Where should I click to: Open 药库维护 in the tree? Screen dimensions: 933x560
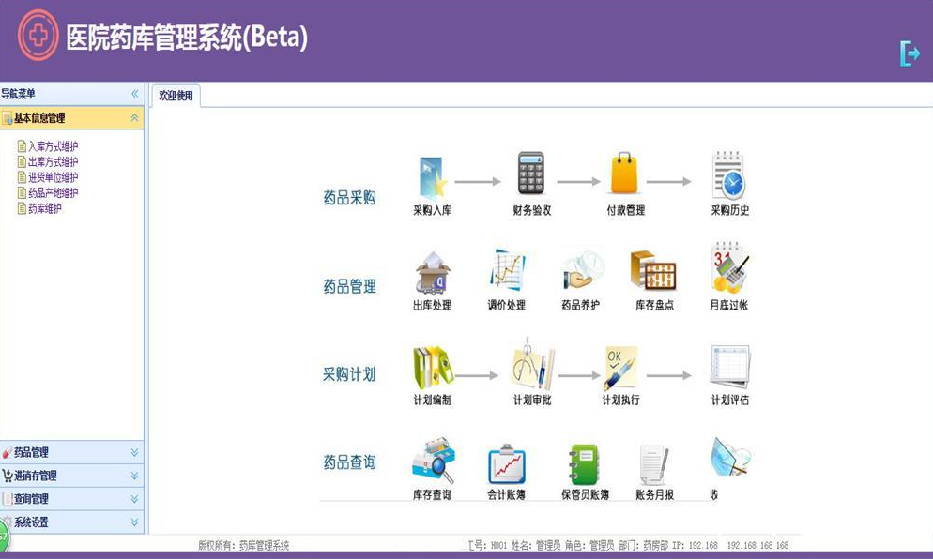pos(45,208)
